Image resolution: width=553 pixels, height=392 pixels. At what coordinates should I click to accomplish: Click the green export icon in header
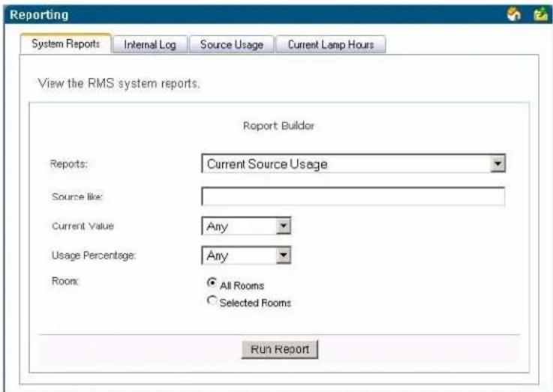pos(540,14)
